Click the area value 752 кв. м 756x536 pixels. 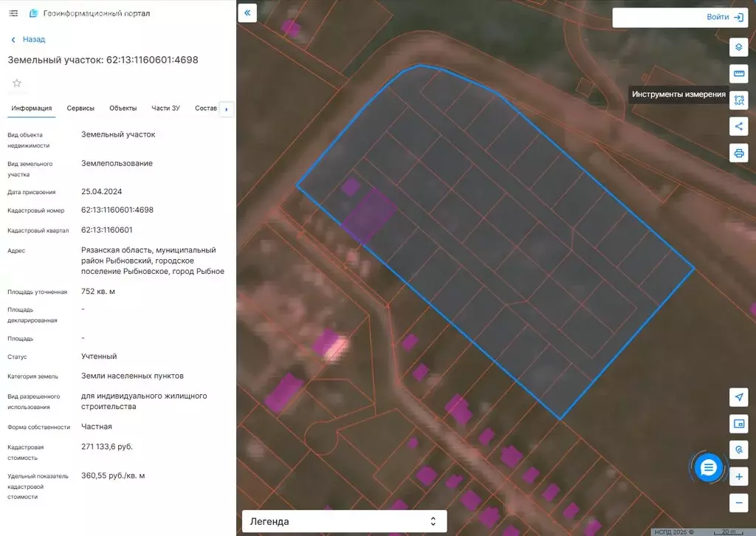98,291
